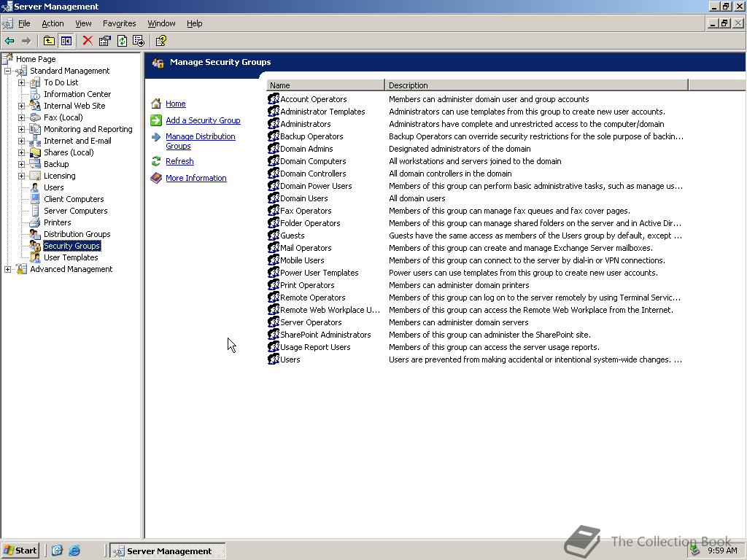Viewport: 747px width, 560px height.
Task: Click the Forward arrow toolbar icon
Action: point(27,41)
